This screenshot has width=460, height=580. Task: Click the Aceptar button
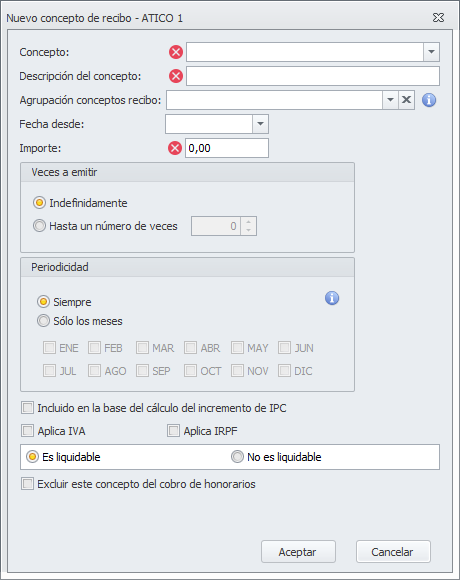coord(298,552)
